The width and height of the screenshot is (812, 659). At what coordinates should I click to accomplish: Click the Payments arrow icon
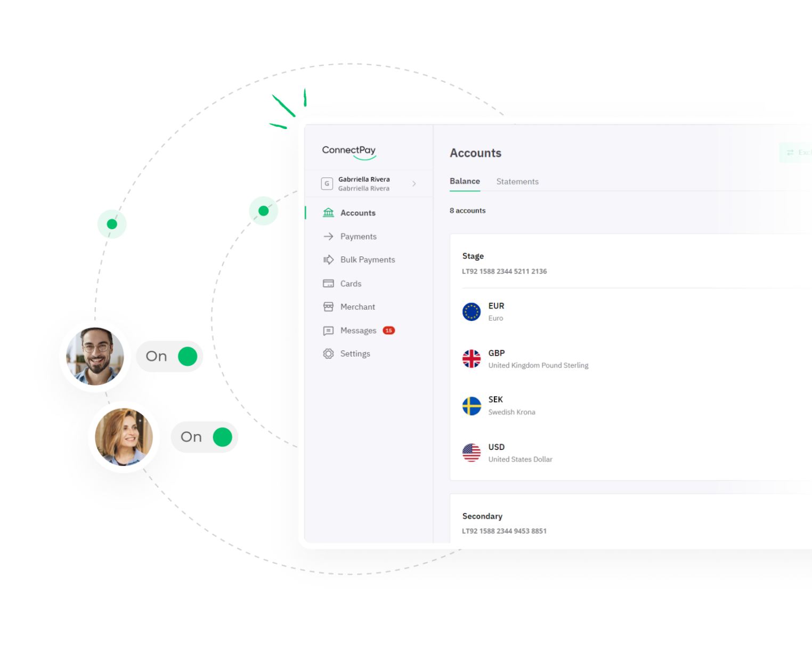328,236
